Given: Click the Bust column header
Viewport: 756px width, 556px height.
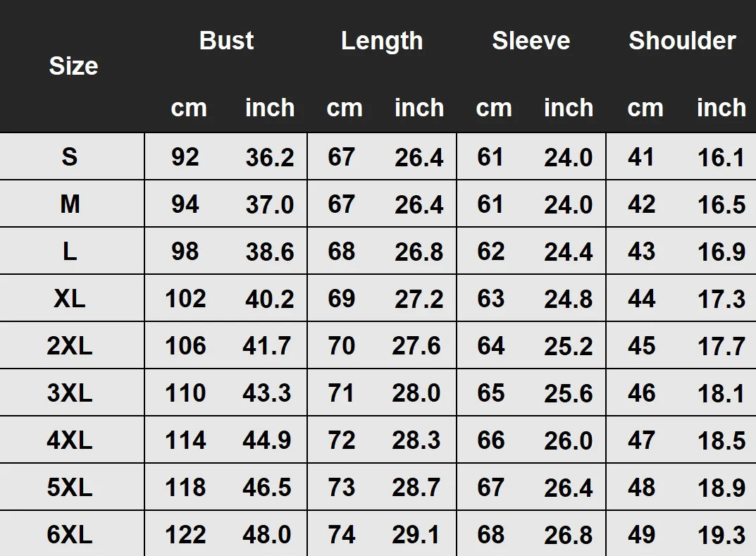Looking at the screenshot, I should (226, 41).
